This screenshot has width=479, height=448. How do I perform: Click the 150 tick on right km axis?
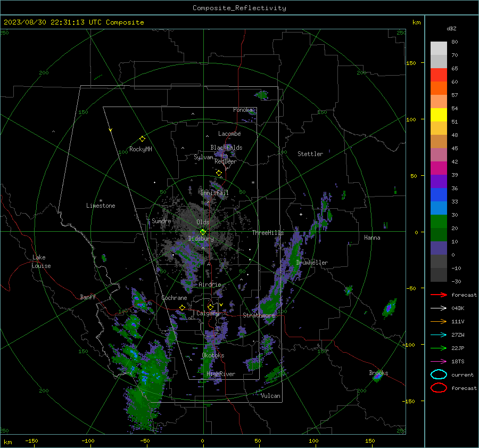tap(411, 63)
